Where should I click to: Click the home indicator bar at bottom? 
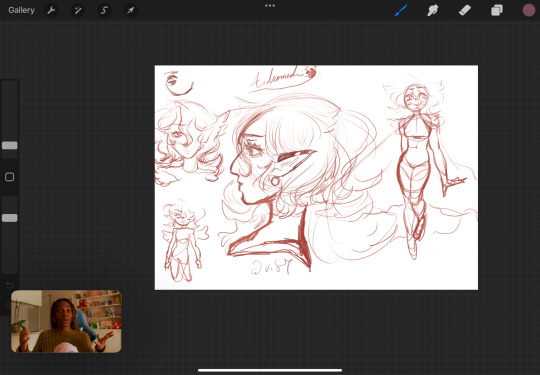pyautogui.click(x=270, y=371)
